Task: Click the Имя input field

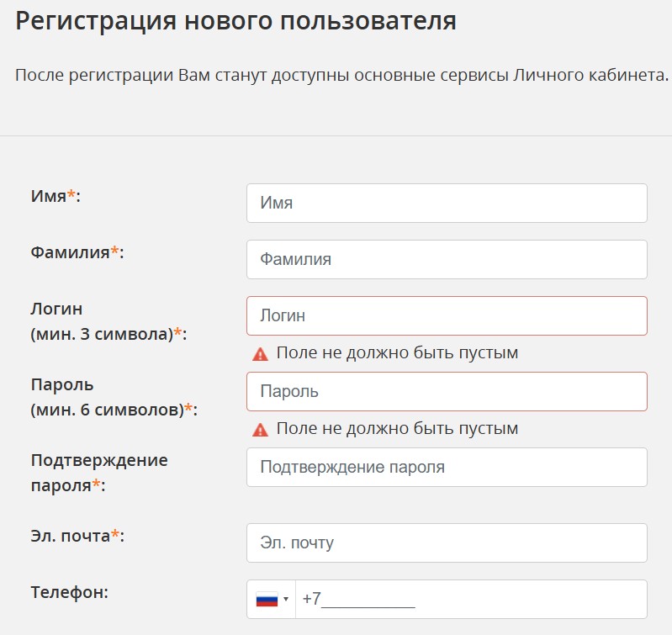Action: point(447,203)
